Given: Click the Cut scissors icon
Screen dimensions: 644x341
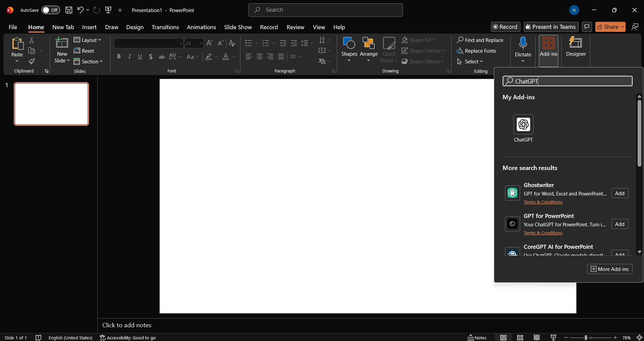Looking at the screenshot, I should coord(32,40).
